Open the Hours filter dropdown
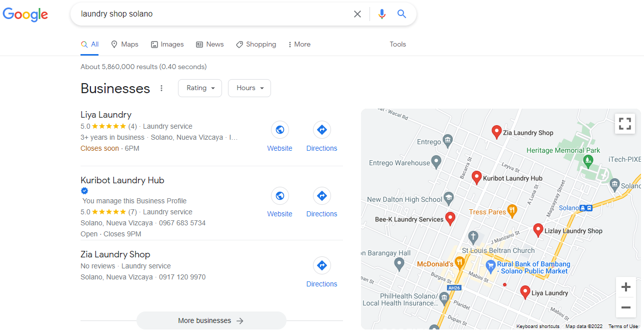This screenshot has height=332, width=644. 249,88
